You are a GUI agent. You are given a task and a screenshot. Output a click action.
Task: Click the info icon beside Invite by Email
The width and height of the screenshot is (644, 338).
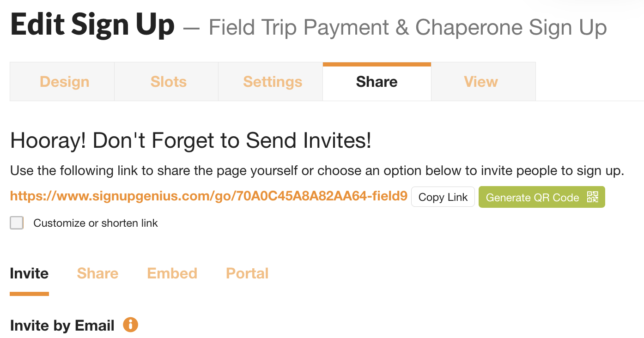[x=130, y=325]
